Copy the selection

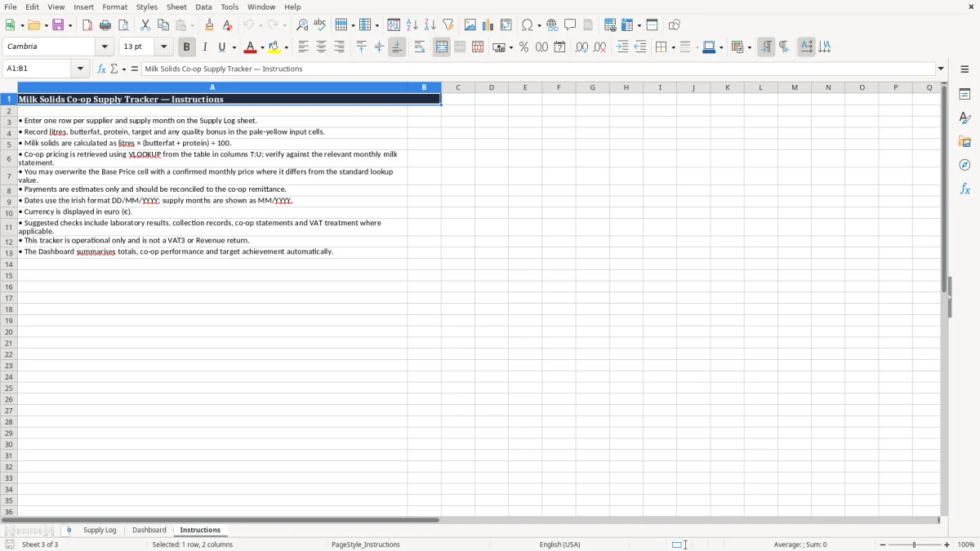163,25
